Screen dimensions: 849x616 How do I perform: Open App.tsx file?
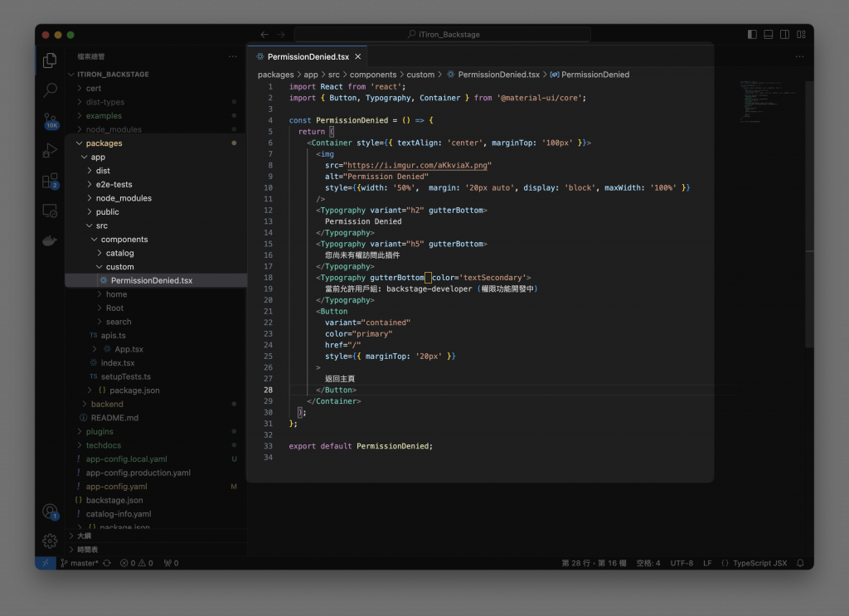click(156, 349)
